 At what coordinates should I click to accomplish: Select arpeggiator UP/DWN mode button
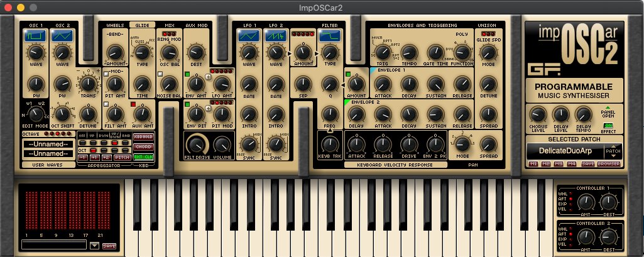pos(115,143)
